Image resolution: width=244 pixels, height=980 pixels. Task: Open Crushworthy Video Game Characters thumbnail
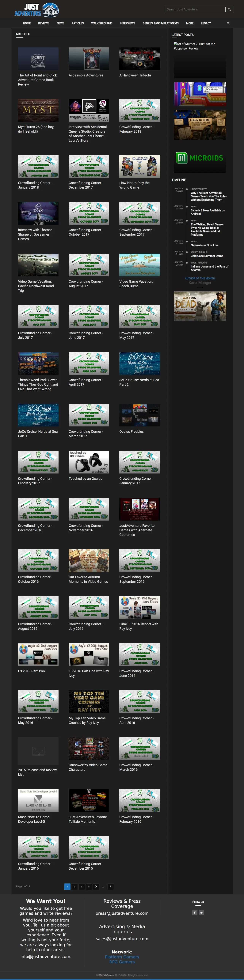tap(89, 748)
